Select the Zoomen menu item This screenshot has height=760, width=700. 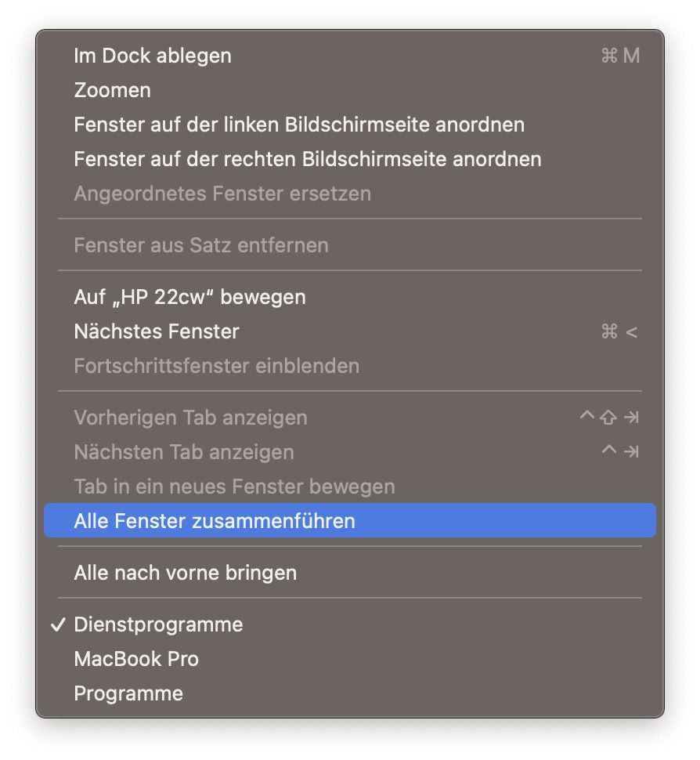(112, 91)
